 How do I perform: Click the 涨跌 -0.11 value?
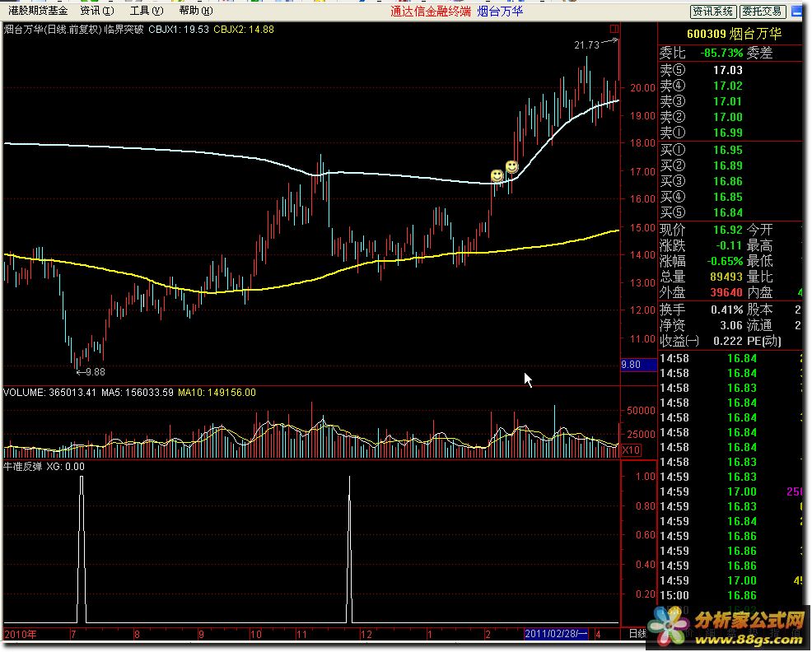pos(730,245)
